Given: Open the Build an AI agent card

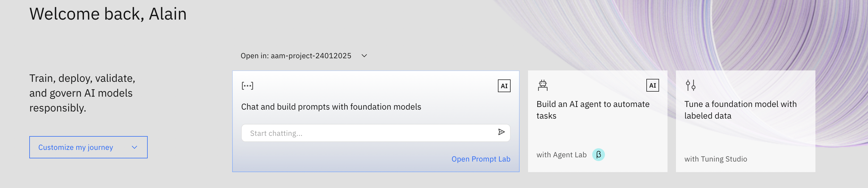Looking at the screenshot, I should (598, 121).
